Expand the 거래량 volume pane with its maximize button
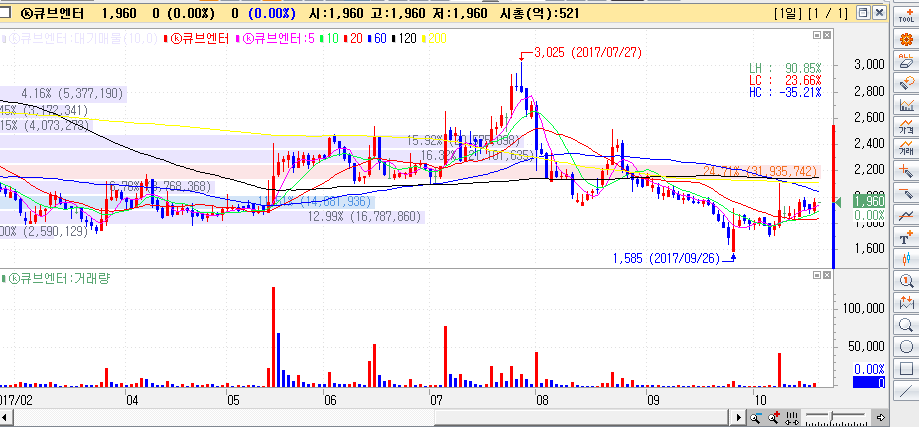Viewport: 919px width, 427px height. click(x=816, y=273)
